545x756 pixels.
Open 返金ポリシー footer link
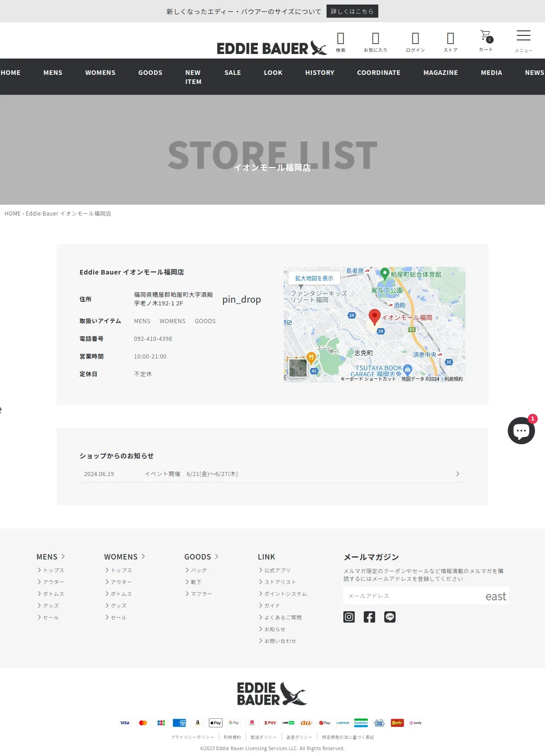pyautogui.click(x=299, y=737)
